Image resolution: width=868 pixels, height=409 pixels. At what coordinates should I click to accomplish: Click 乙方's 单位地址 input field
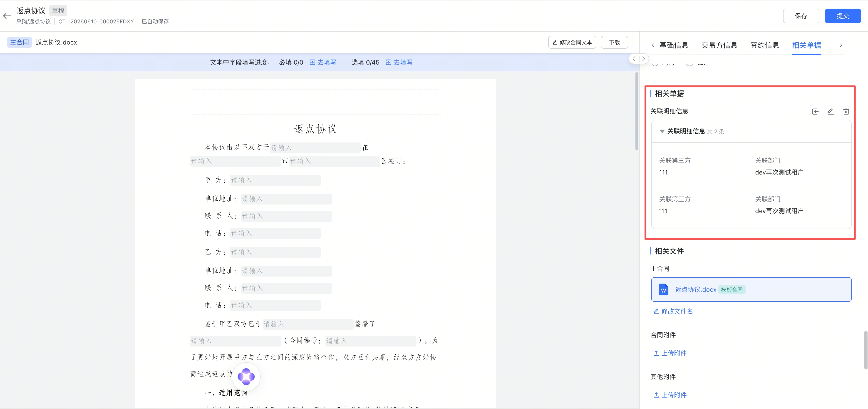click(286, 271)
